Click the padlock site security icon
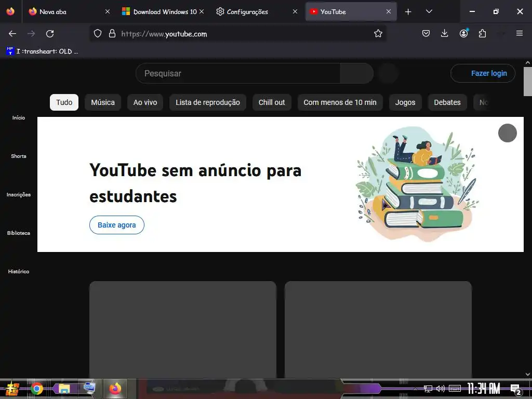Viewport: 532px width, 399px height. (112, 34)
